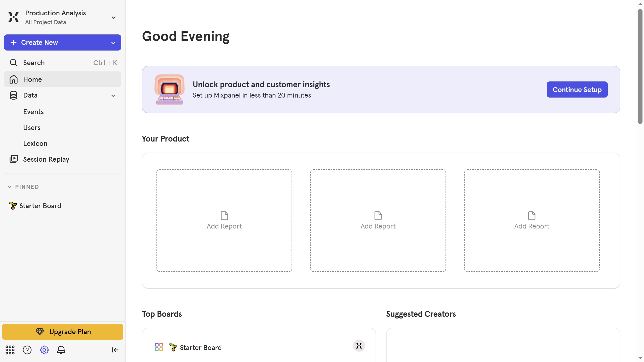Click the last Add Report document icon
644x362 pixels.
click(532, 216)
